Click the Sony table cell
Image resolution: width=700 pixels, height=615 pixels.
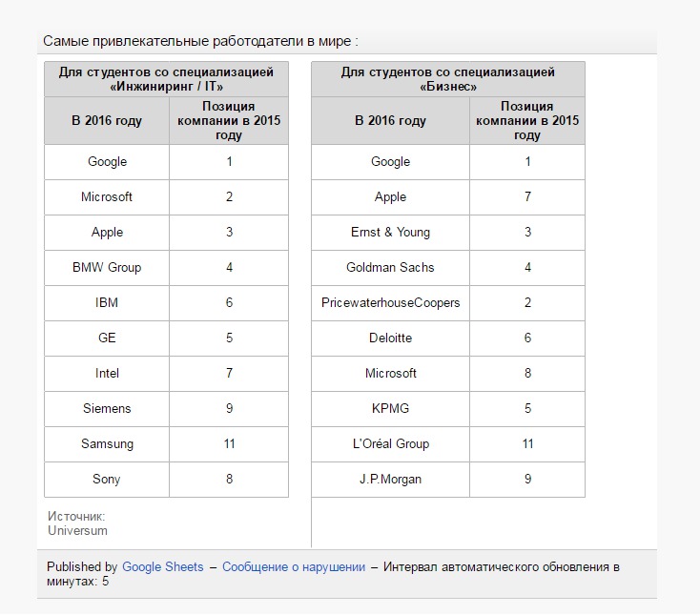(x=107, y=480)
